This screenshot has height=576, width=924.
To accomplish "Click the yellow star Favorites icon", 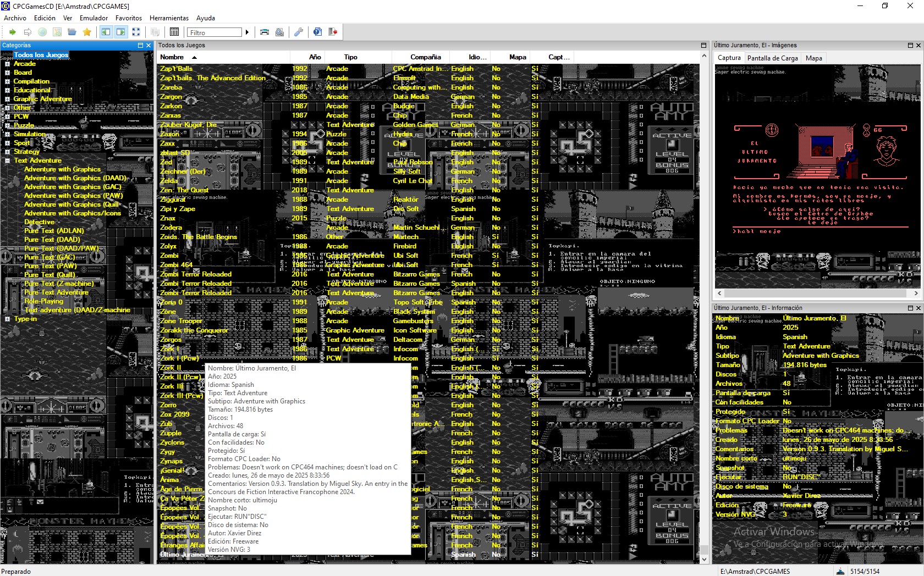I will (87, 32).
